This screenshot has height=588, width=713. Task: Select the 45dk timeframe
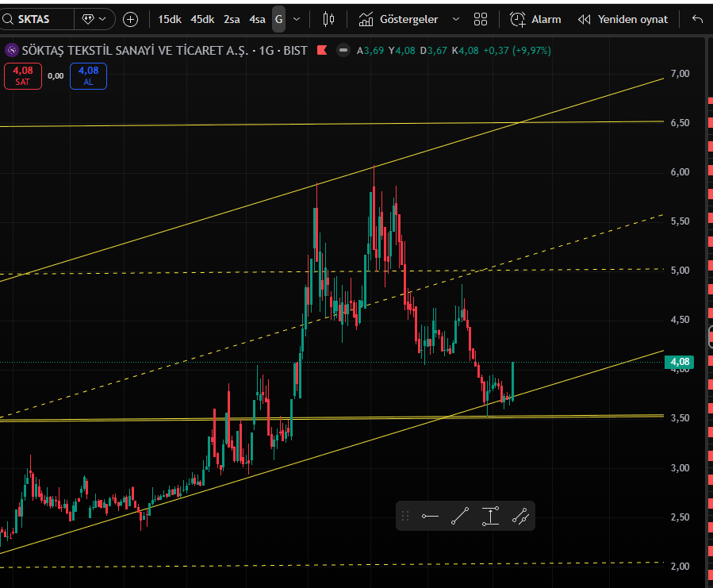point(202,19)
